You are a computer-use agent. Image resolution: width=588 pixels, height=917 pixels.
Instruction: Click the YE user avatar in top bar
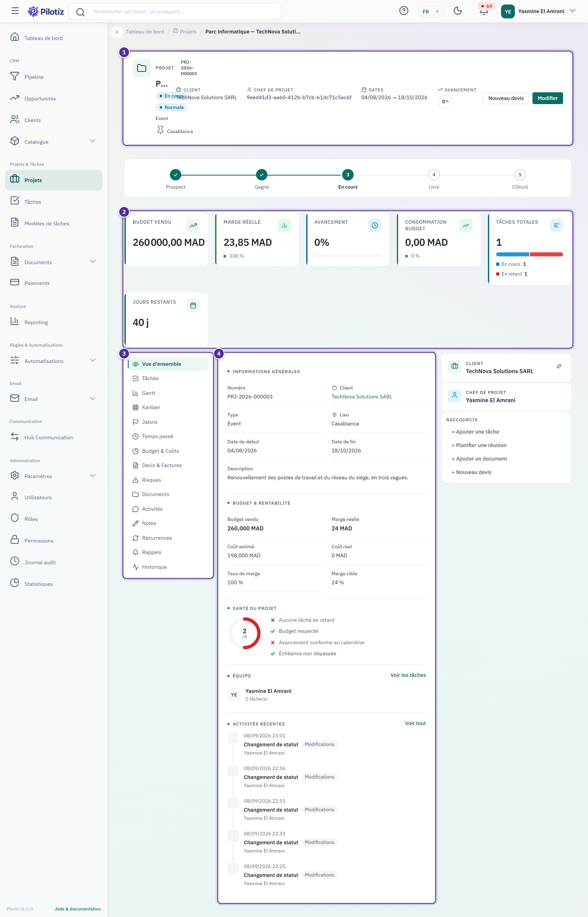pos(508,11)
